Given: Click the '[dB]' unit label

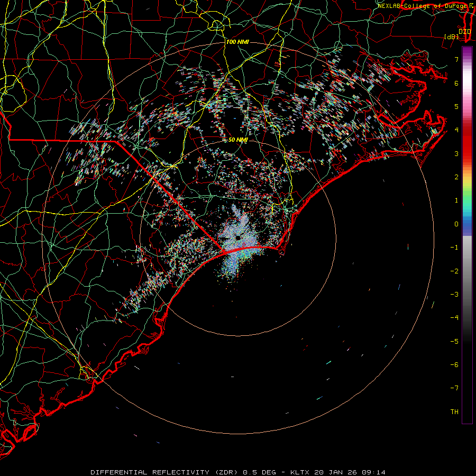Looking at the screenshot, I should [452, 36].
